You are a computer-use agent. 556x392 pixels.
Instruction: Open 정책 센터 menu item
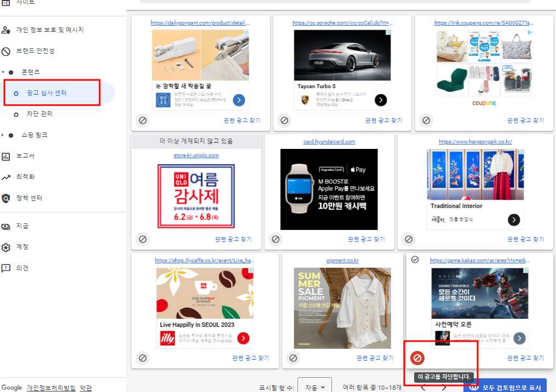pyautogui.click(x=29, y=198)
